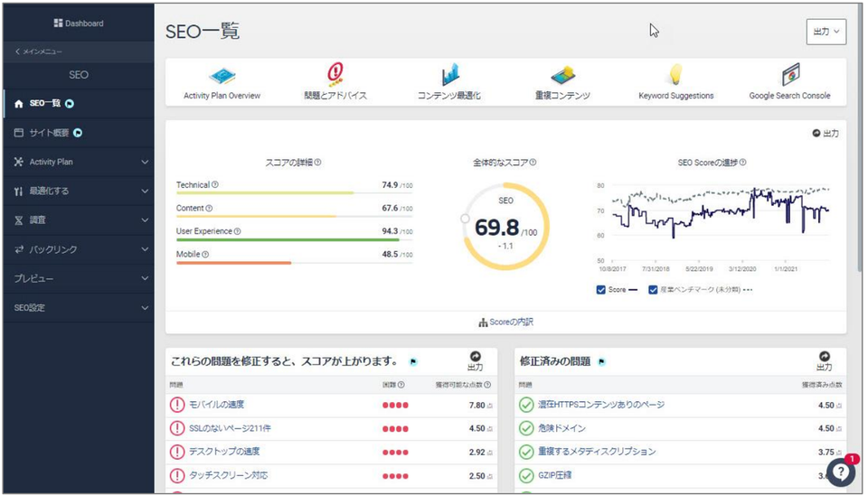Open SSLのないページ211件 issue link
This screenshot has height=495, width=868.
click(x=230, y=428)
